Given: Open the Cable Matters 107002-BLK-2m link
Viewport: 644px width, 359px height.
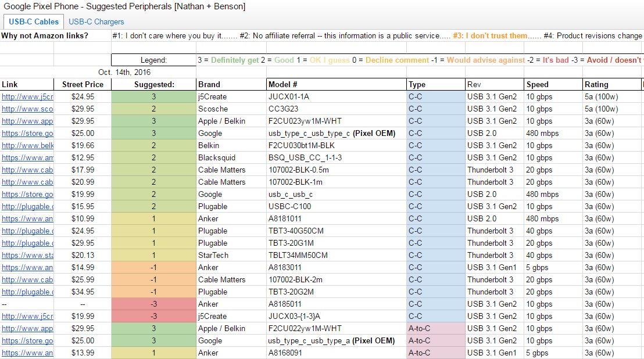Looking at the screenshot, I should [x=27, y=280].
